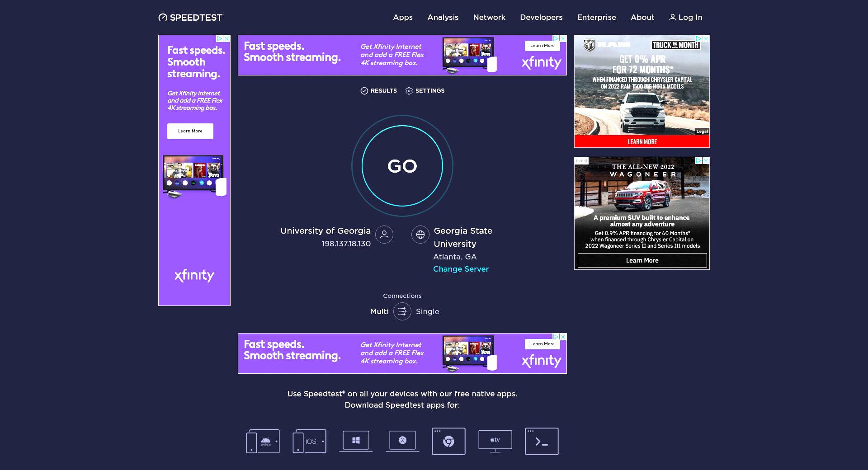Click the xfinity logo in top banner
Image resolution: width=868 pixels, height=470 pixels.
[x=541, y=62]
